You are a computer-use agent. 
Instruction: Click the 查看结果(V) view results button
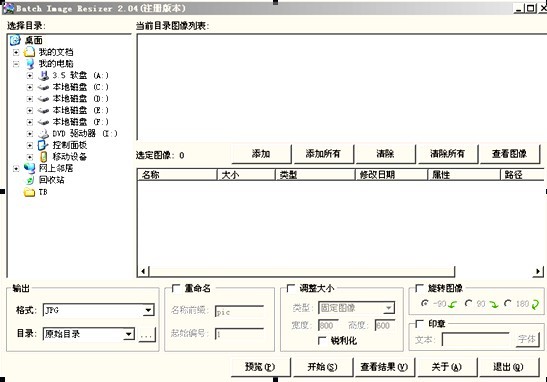point(384,367)
